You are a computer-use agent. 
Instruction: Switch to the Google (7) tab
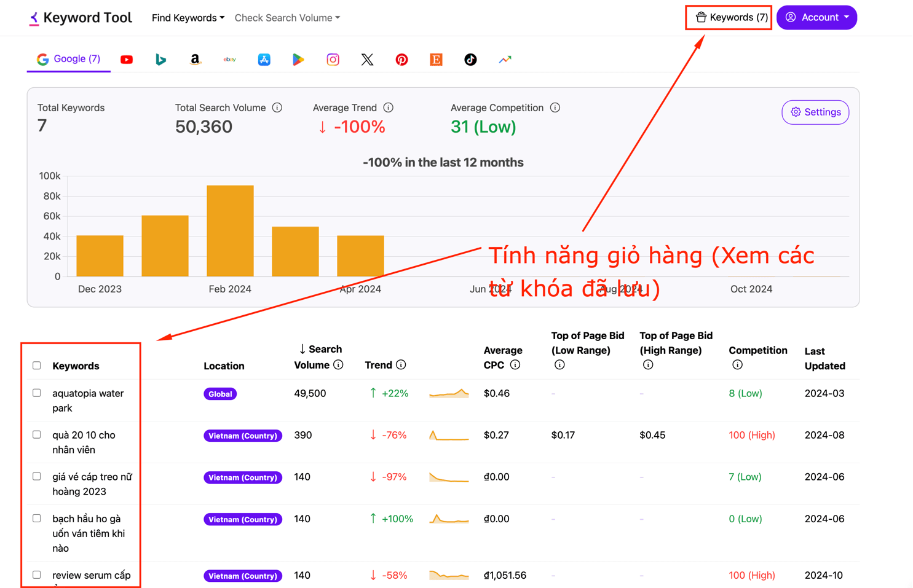(68, 59)
